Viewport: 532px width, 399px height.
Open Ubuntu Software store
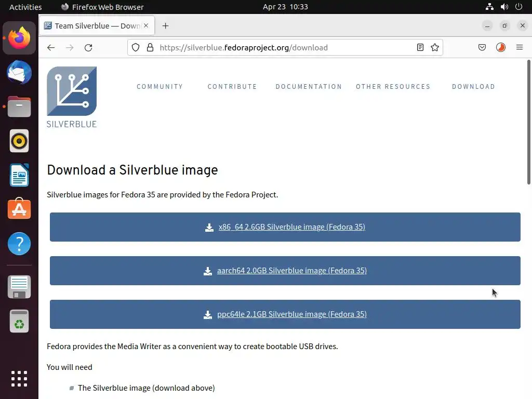19,209
